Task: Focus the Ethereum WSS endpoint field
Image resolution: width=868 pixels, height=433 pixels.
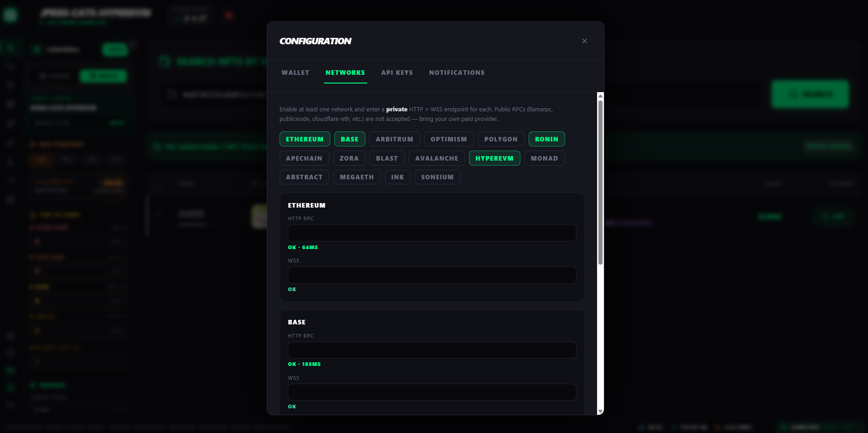Action: (432, 275)
